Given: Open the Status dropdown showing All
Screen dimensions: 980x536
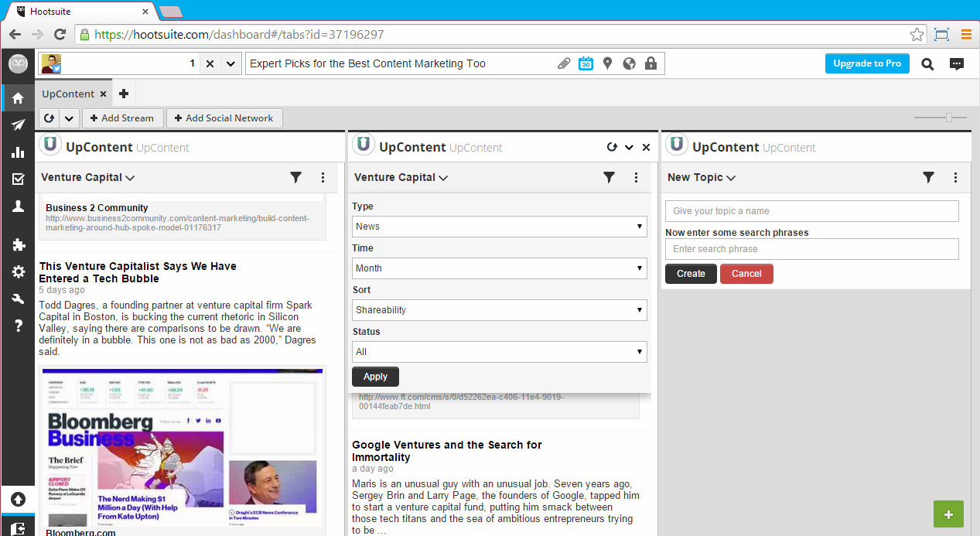Looking at the screenshot, I should 500,352.
